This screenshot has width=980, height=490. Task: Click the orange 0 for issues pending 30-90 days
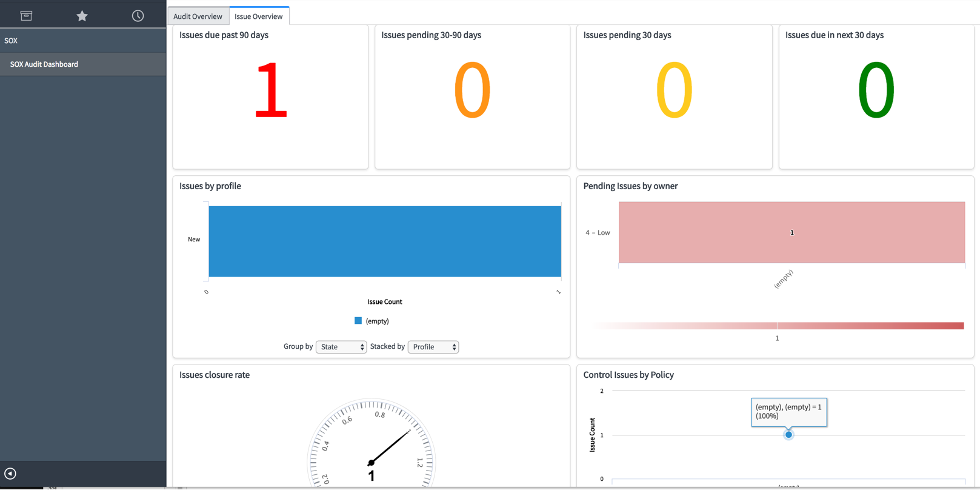(472, 91)
